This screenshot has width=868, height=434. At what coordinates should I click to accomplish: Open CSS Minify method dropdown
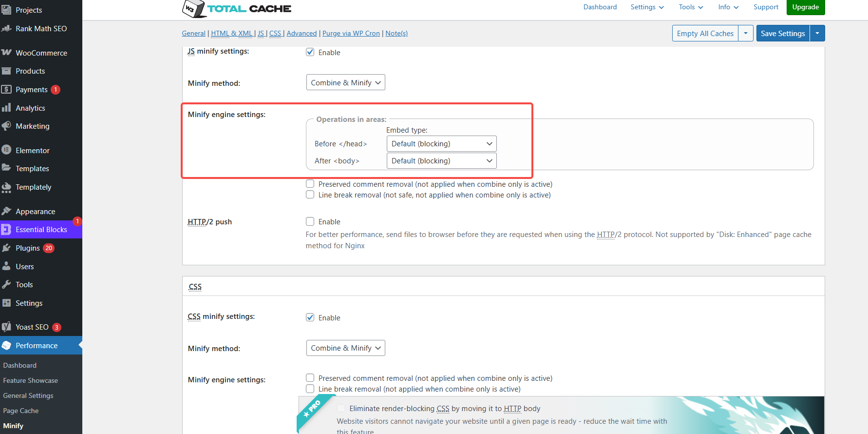[x=345, y=348]
